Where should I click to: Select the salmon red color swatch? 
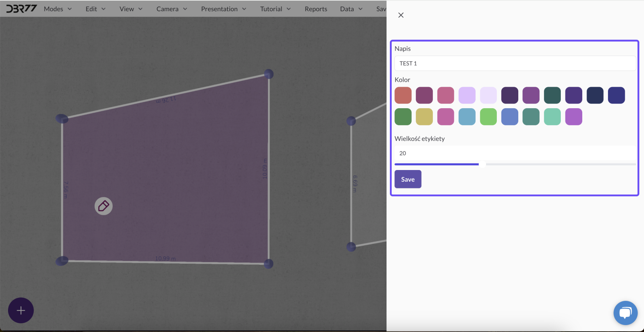tap(403, 95)
